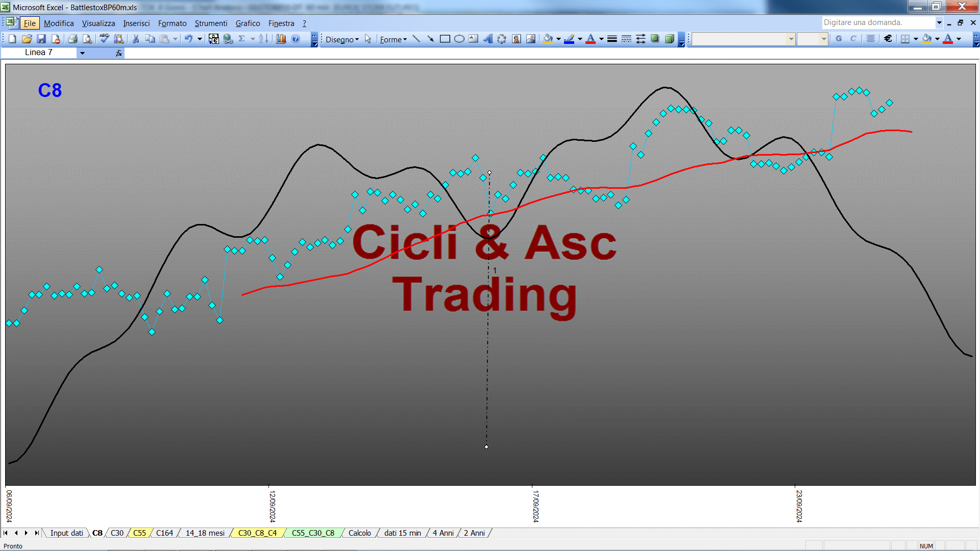
Task: Open the Undo history dropdown arrow
Action: [x=200, y=39]
